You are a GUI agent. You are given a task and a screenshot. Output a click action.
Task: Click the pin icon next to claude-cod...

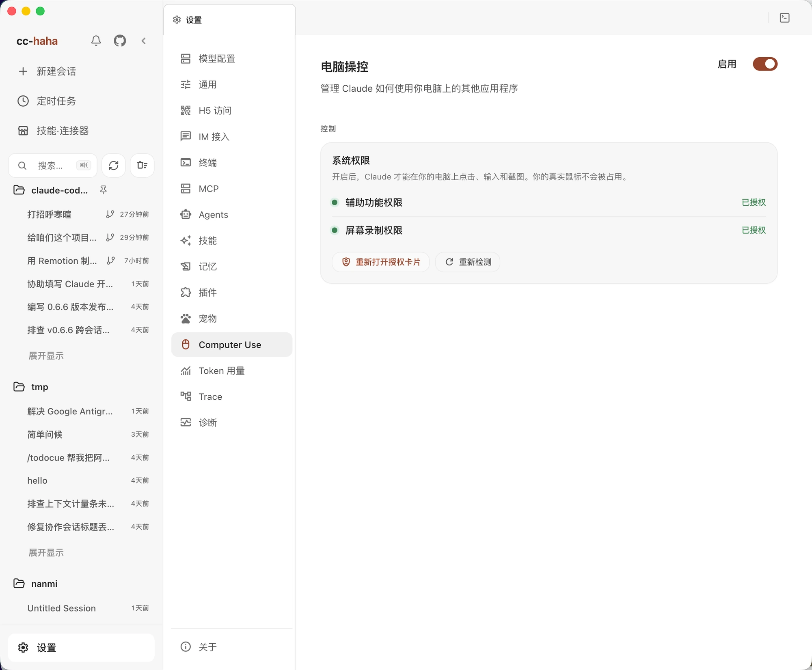(x=104, y=190)
